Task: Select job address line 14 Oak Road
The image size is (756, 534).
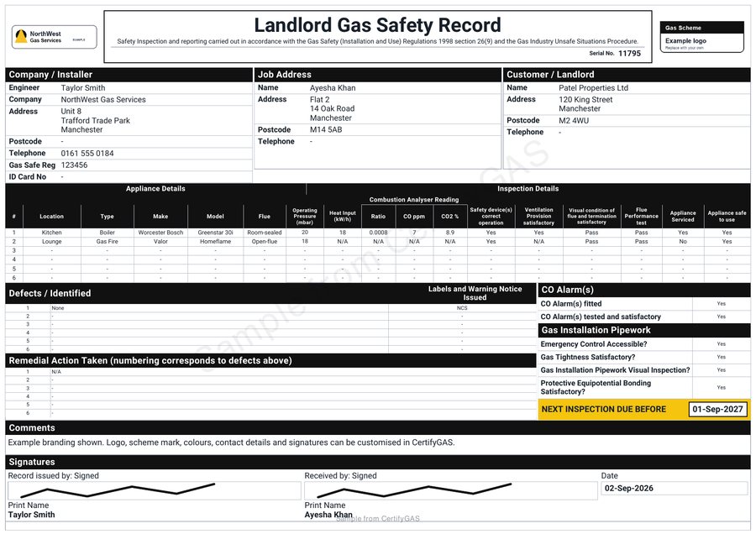Action: pyautogui.click(x=332, y=108)
